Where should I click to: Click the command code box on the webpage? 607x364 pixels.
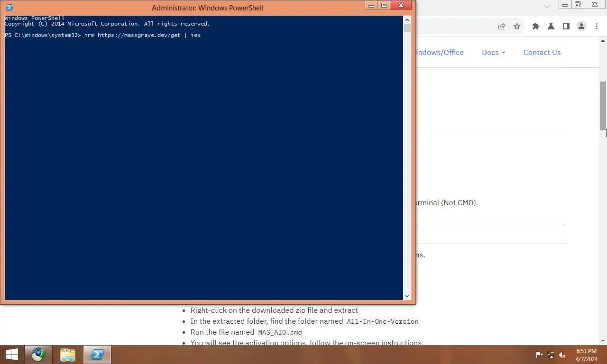pos(490,234)
